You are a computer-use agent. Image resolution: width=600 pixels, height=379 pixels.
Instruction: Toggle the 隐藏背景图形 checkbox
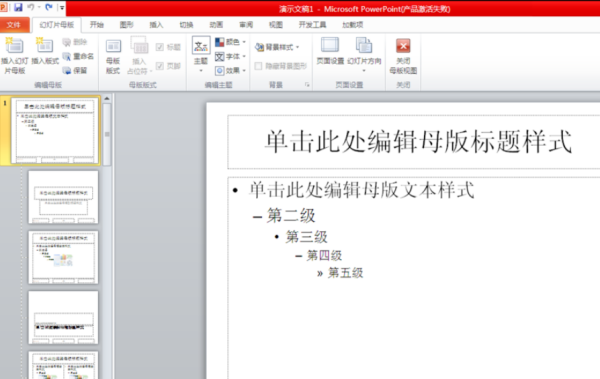tap(259, 66)
